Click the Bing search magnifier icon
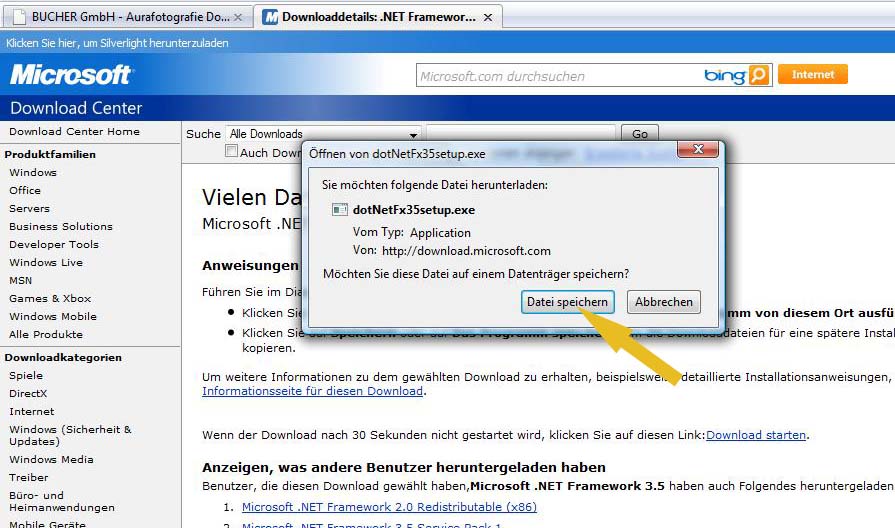This screenshot has width=895, height=528. [759, 75]
